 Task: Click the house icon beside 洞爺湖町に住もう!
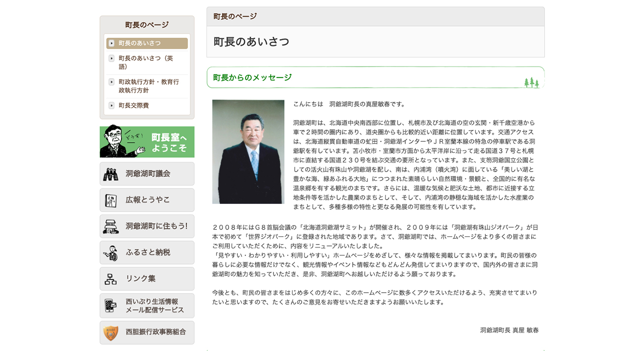111,227
